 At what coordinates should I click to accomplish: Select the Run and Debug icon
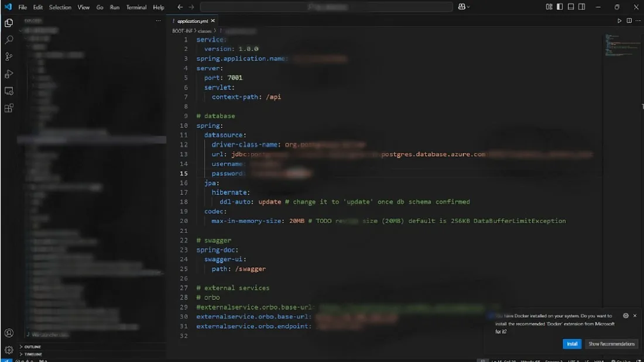8,74
